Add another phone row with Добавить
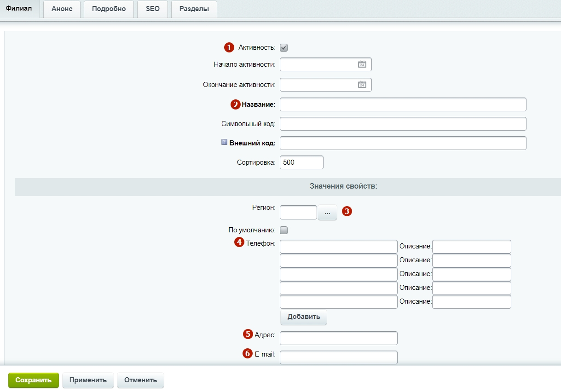 coord(303,317)
